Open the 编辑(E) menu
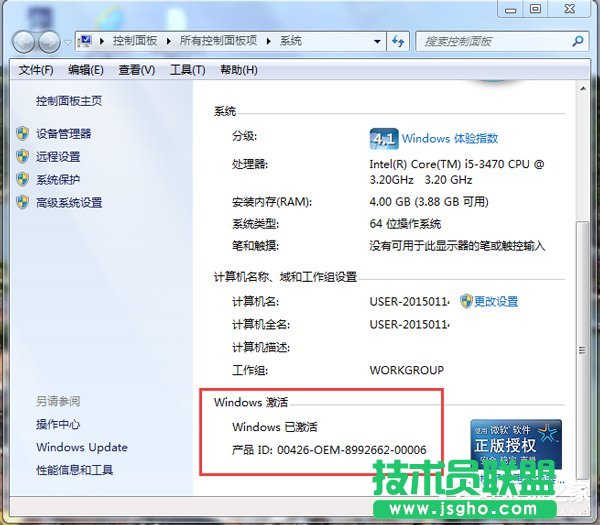 point(86,70)
